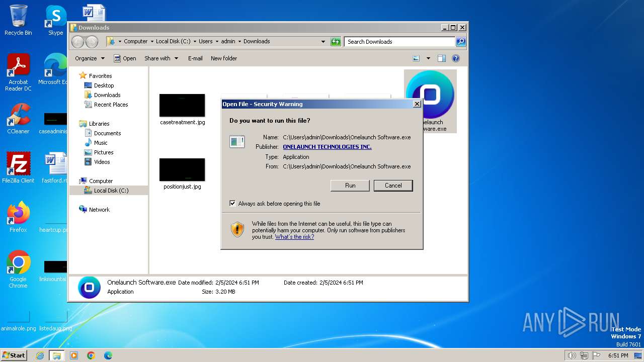Click the change view icon
Screen dimensions: 644x362
click(416, 58)
